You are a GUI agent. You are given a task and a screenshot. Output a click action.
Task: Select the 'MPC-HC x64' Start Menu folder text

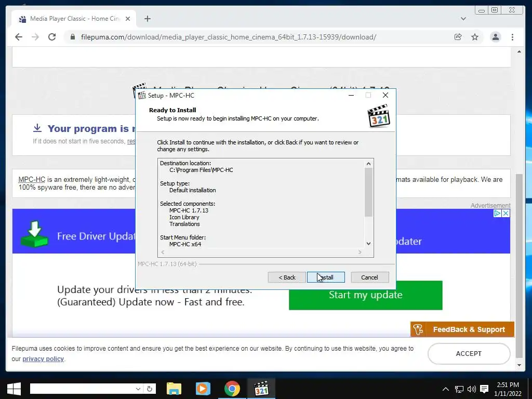pyautogui.click(x=185, y=244)
